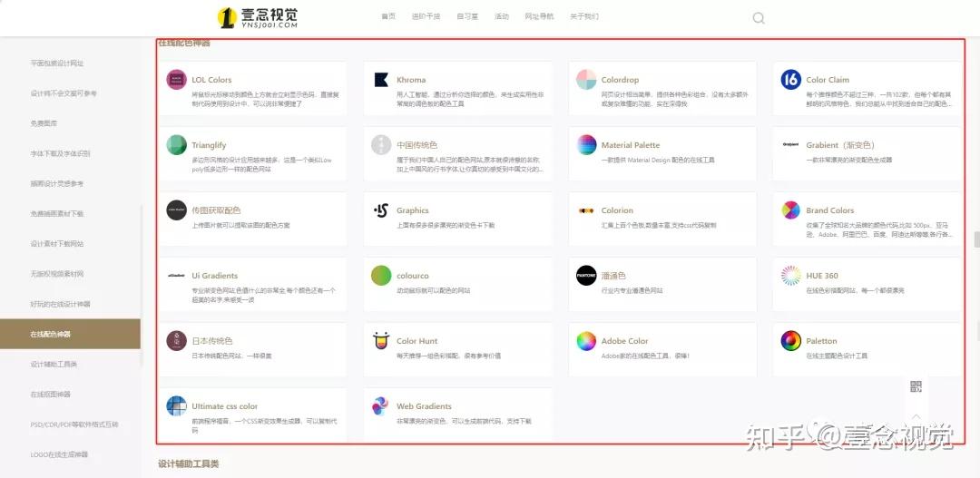Open the Ultimate css color grid icon
Image resolution: width=980 pixels, height=478 pixels.
(177, 406)
